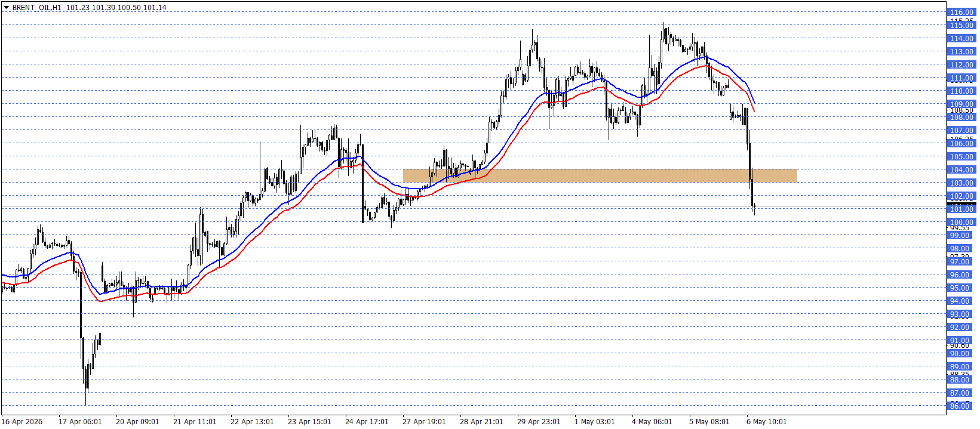Click the 5 May 08:01 time label

tap(709, 421)
